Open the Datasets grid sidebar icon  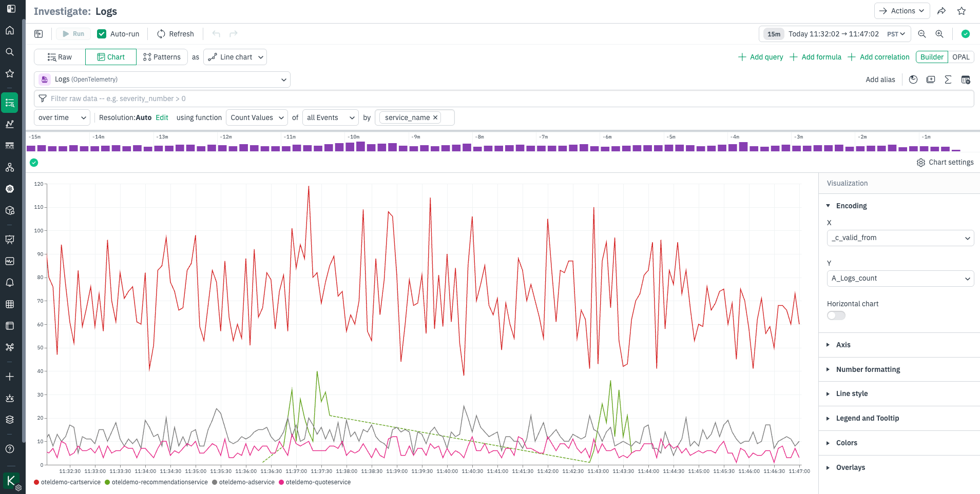coord(10,304)
